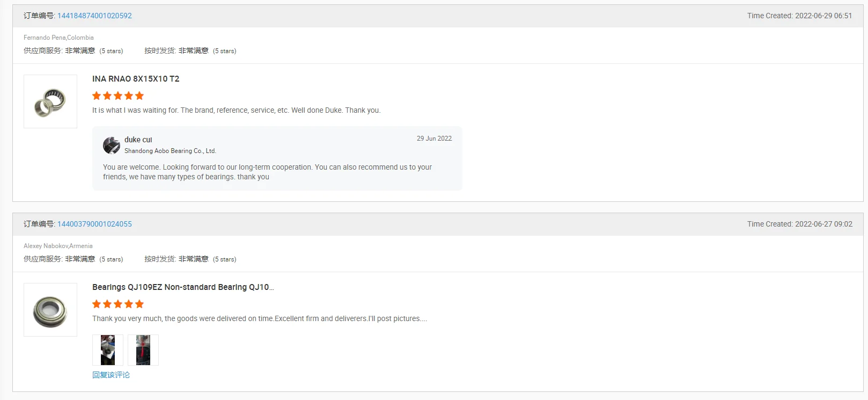This screenshot has width=868, height=400.
Task: Click the duke cui username in the reply
Action: tap(138, 140)
